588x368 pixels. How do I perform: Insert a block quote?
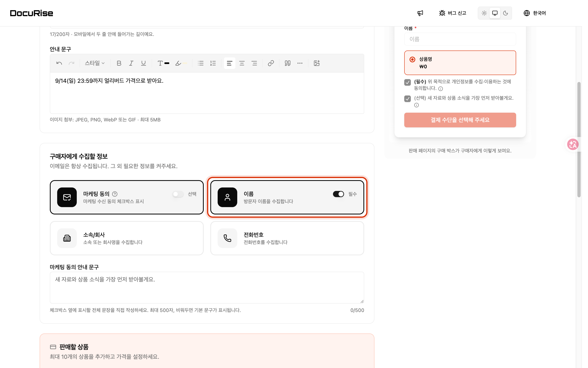pyautogui.click(x=288, y=63)
